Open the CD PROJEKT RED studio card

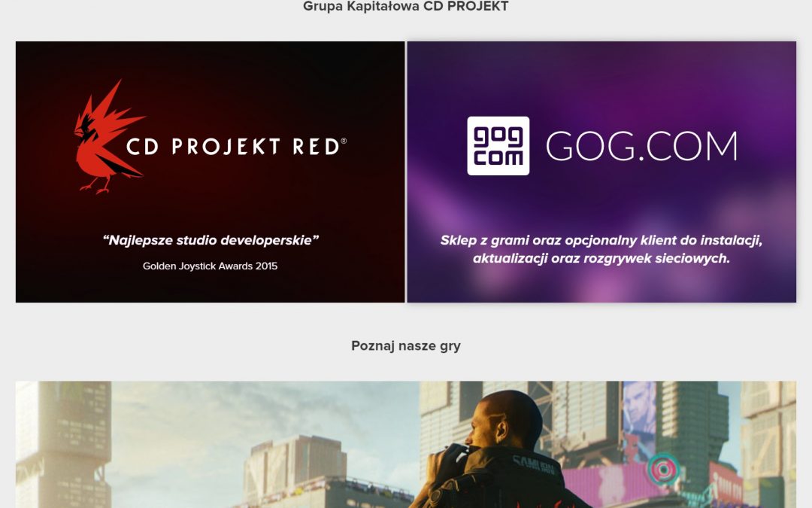(x=210, y=172)
